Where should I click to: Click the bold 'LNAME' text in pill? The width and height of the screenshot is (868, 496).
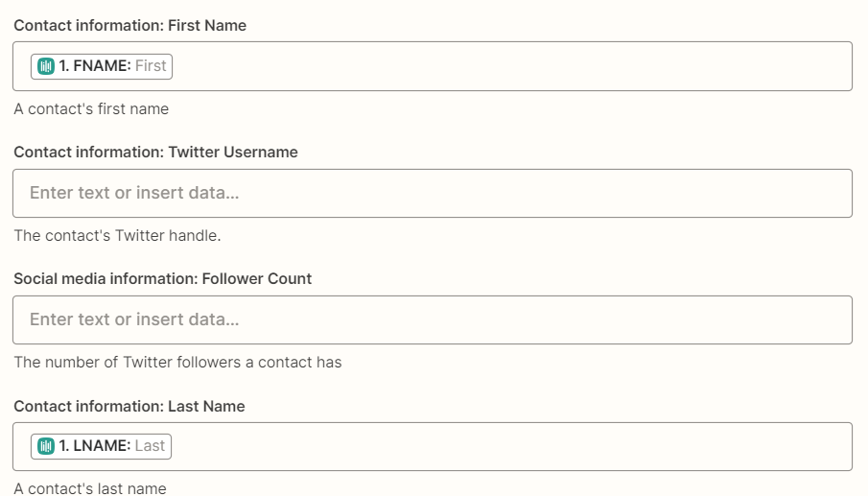(x=101, y=445)
